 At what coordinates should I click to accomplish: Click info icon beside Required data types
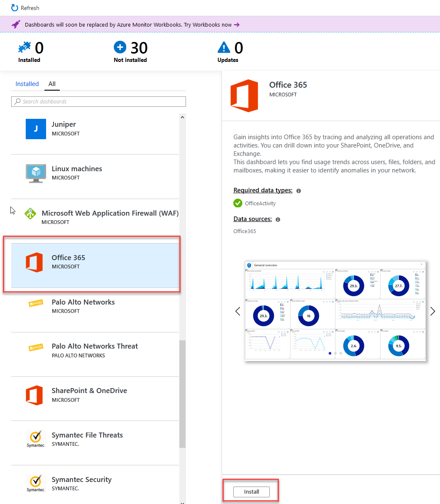[x=298, y=191]
